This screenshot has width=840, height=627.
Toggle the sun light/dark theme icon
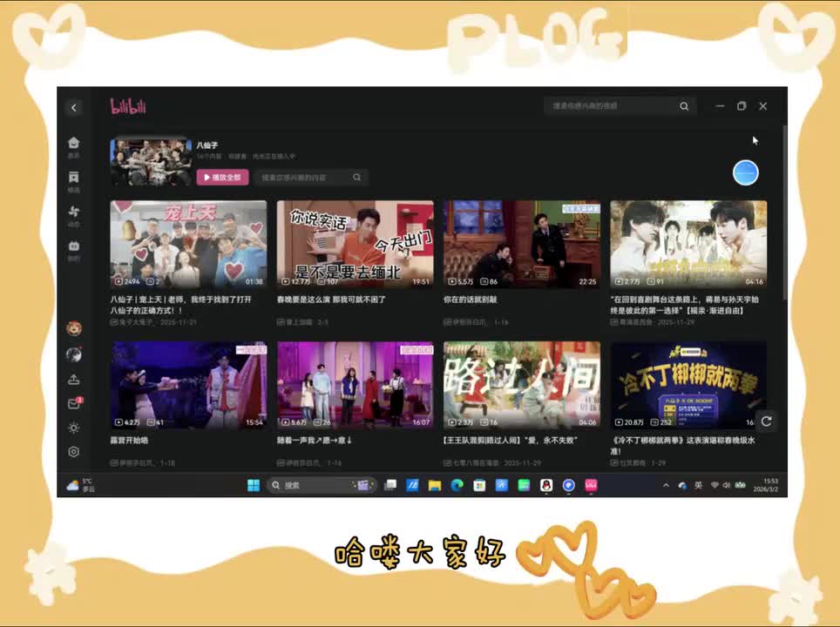click(74, 428)
